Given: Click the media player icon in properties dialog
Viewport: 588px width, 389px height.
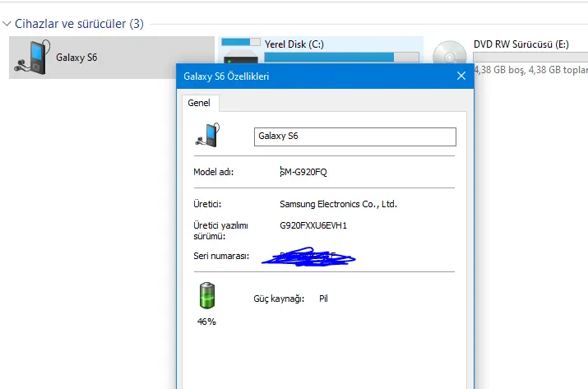Looking at the screenshot, I should coord(207,135).
